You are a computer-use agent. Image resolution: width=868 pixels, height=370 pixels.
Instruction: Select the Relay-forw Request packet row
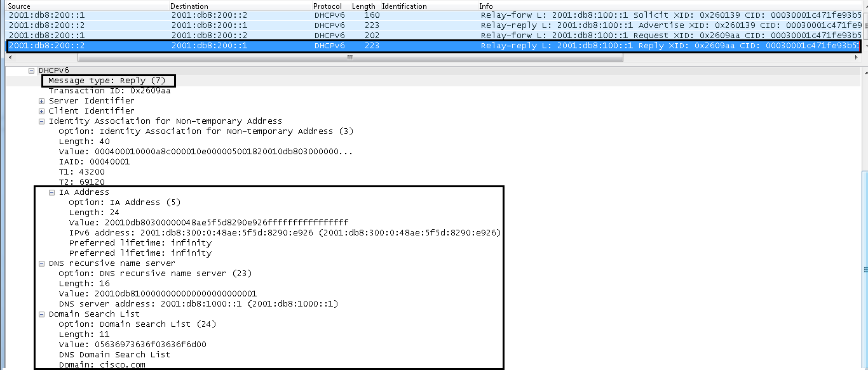click(433, 36)
